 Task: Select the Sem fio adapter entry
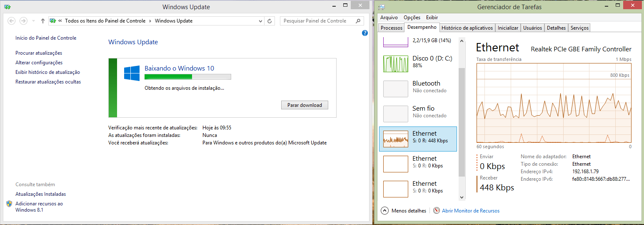(x=418, y=114)
